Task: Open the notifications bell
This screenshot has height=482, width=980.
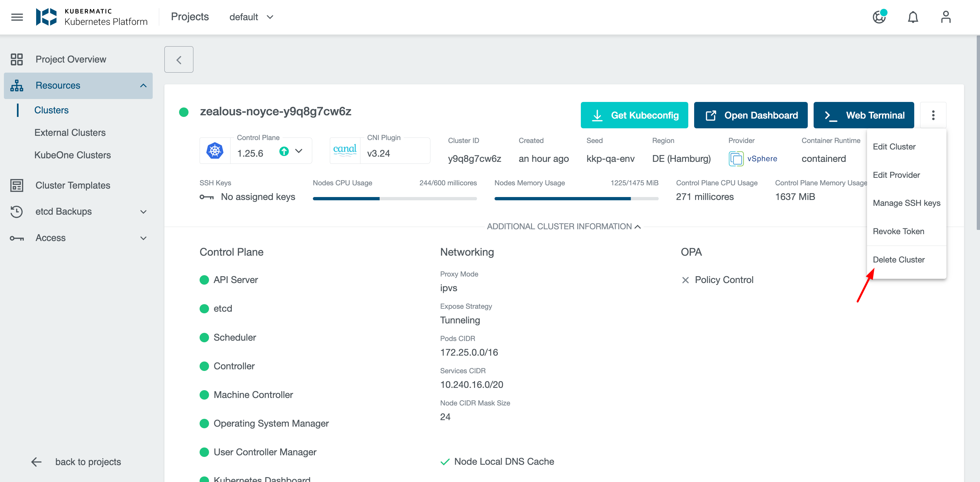Action: point(913,17)
